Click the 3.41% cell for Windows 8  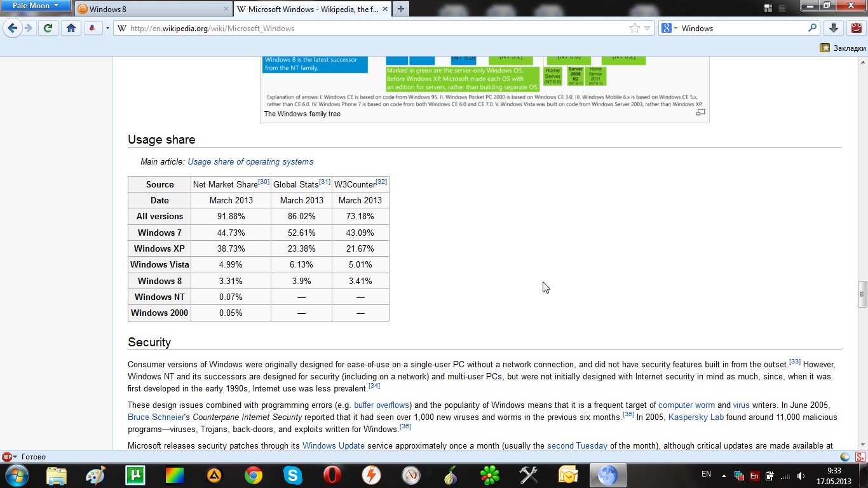pos(360,281)
